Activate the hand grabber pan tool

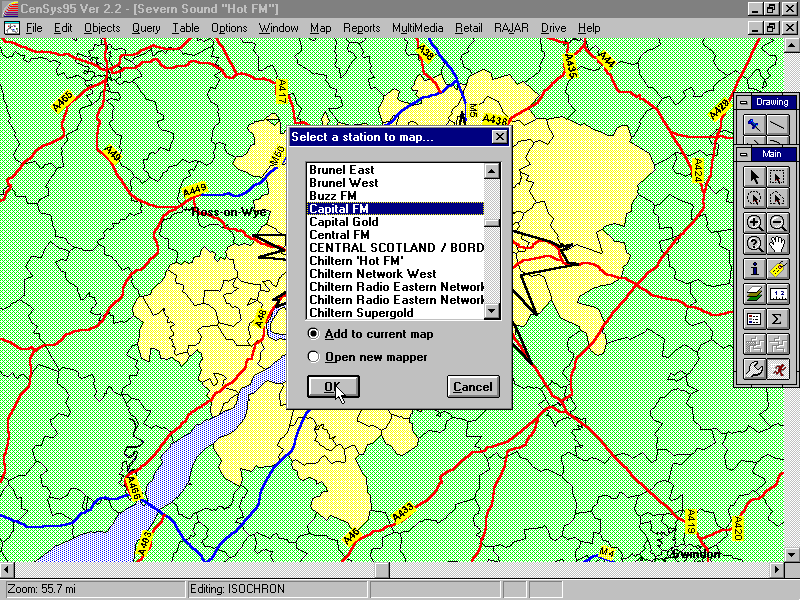pyautogui.click(x=777, y=244)
